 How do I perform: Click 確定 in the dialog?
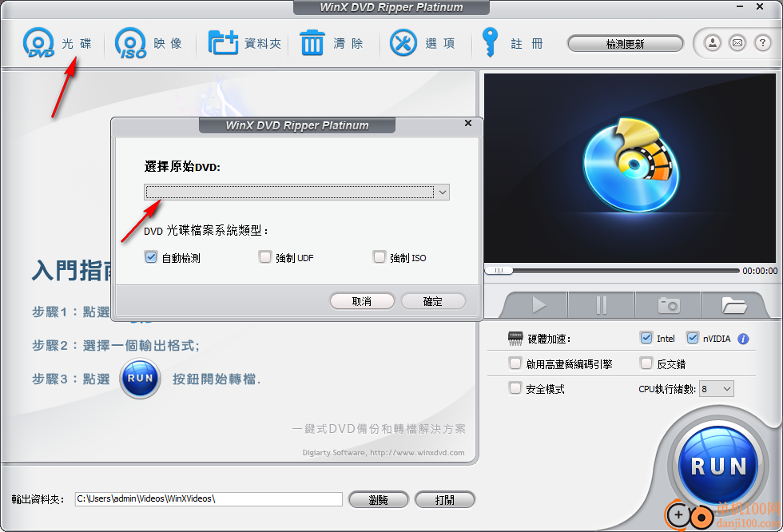433,301
